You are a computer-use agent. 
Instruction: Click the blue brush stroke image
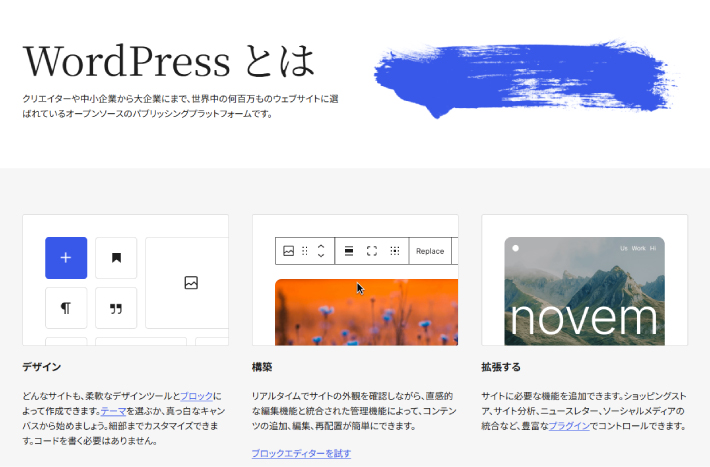pyautogui.click(x=525, y=78)
